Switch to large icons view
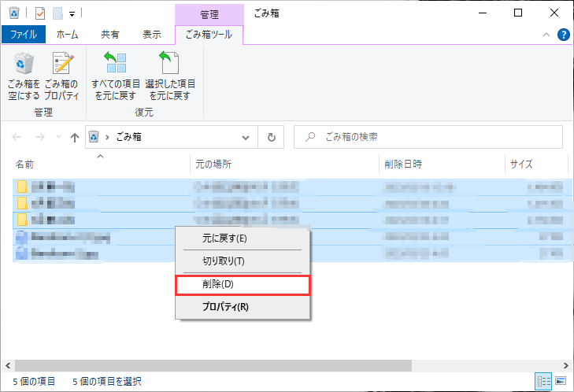Image resolution: width=574 pixels, height=392 pixels. tap(560, 381)
